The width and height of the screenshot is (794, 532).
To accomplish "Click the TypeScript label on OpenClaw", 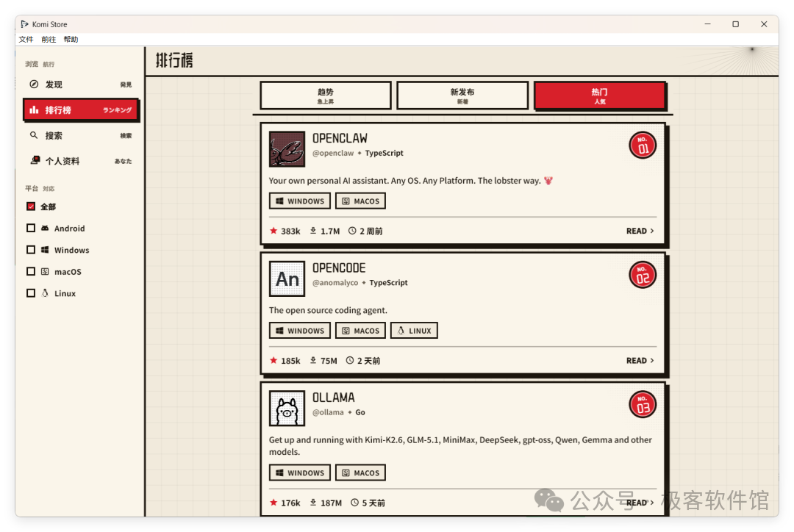I will (384, 153).
